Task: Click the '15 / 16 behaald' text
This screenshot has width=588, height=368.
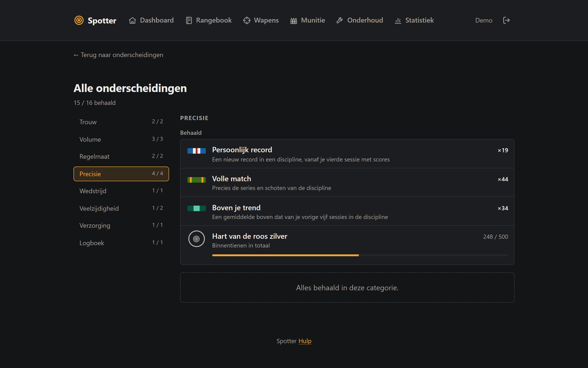Action: coord(95,103)
